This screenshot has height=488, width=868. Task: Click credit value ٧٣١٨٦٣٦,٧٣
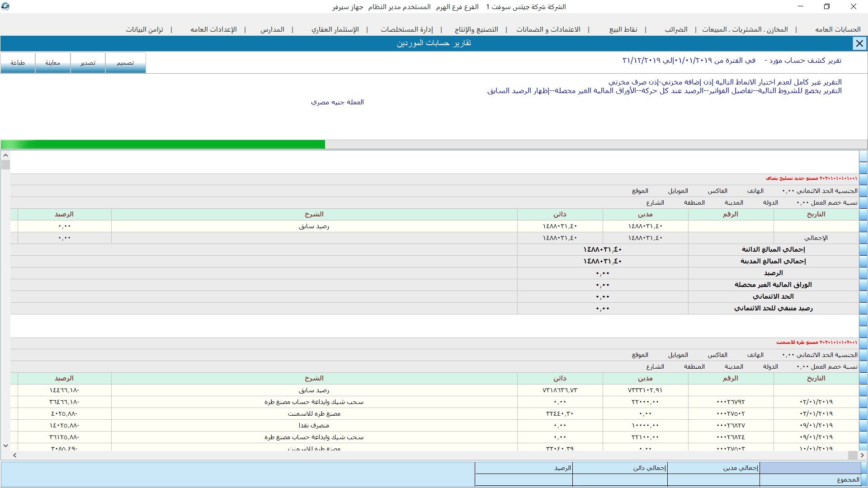(560, 390)
